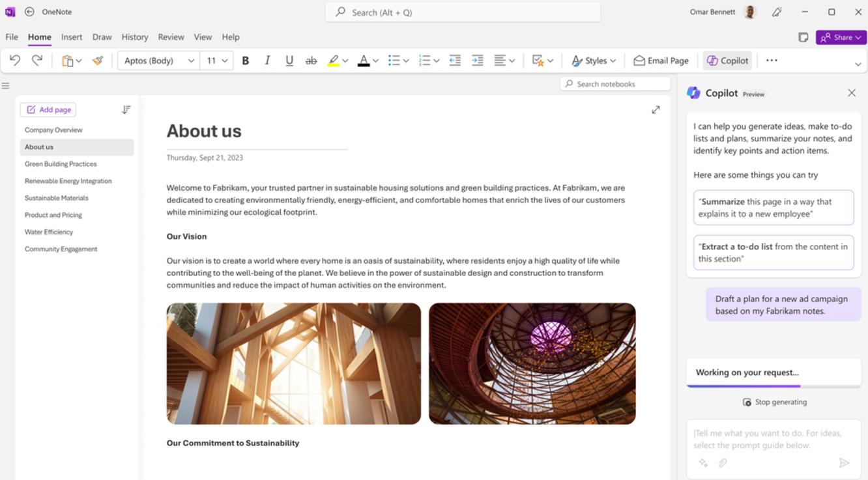
Task: Click the Stop generating button in Copilot
Action: (x=774, y=402)
